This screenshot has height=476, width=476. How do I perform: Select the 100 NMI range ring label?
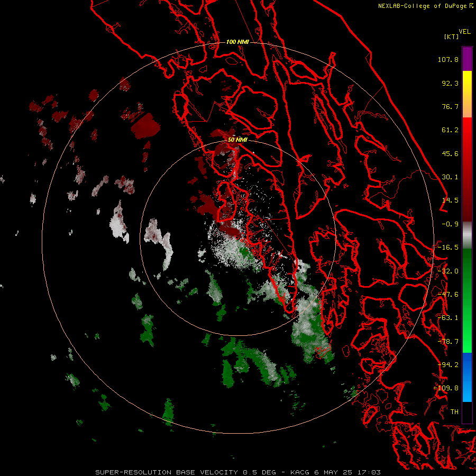point(237,42)
